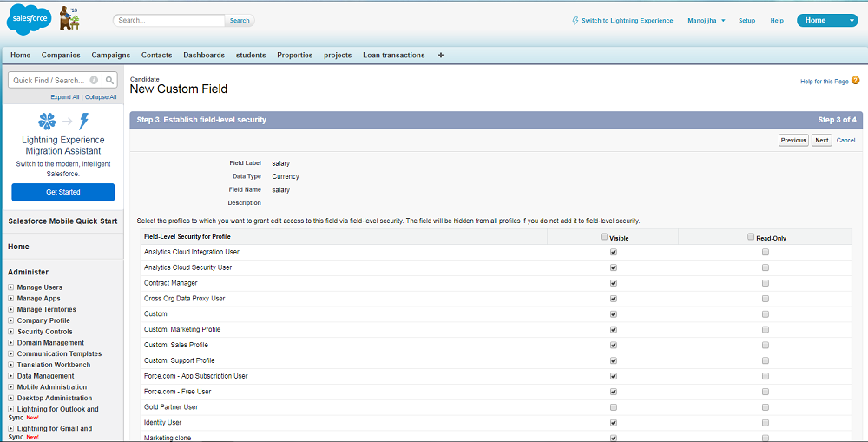Expand the Domain Management tree node
The width and height of the screenshot is (868, 442).
(10, 343)
